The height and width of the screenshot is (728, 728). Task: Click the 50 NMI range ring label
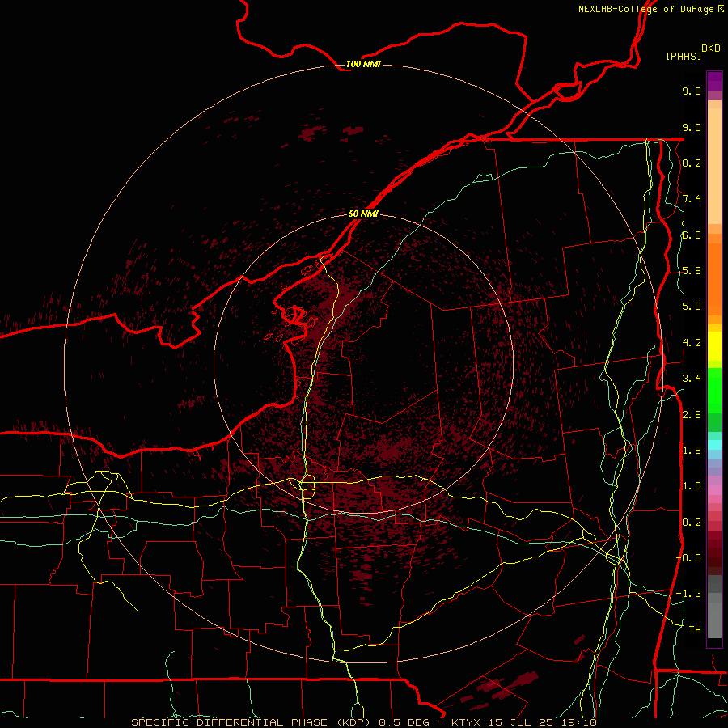pyautogui.click(x=363, y=214)
